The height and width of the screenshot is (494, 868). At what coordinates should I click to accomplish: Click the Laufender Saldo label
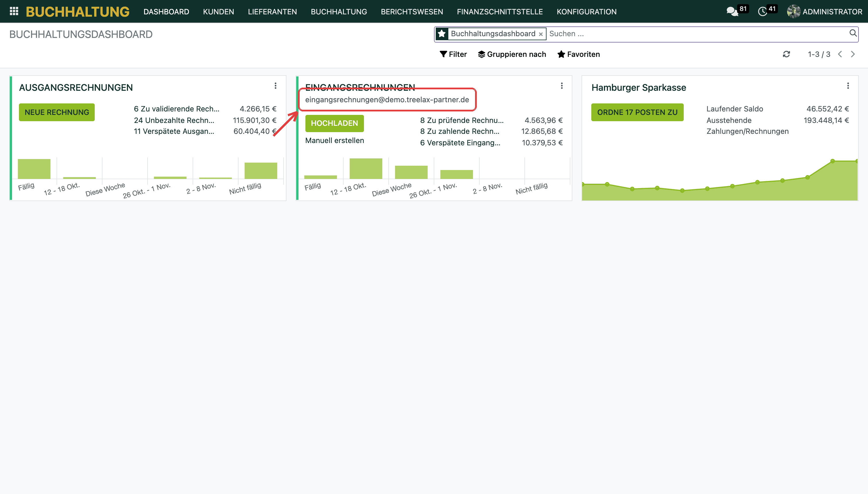tap(735, 109)
